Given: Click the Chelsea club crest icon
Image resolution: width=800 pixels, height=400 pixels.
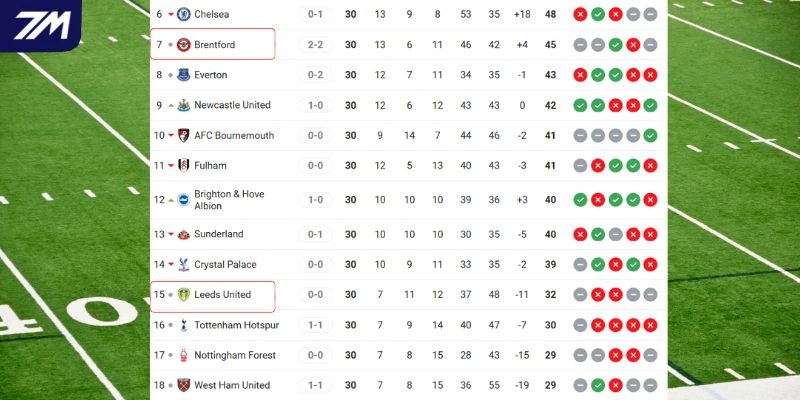Looking at the screenshot, I should [183, 15].
